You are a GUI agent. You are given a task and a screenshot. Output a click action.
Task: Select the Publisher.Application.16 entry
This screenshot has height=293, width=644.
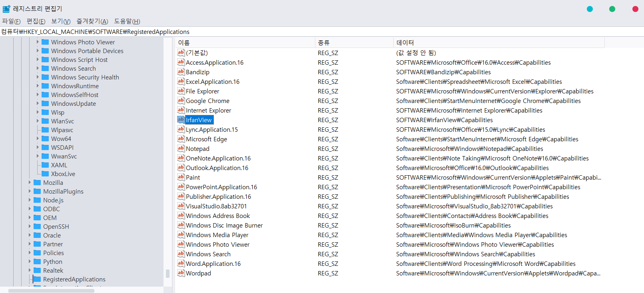[218, 196]
